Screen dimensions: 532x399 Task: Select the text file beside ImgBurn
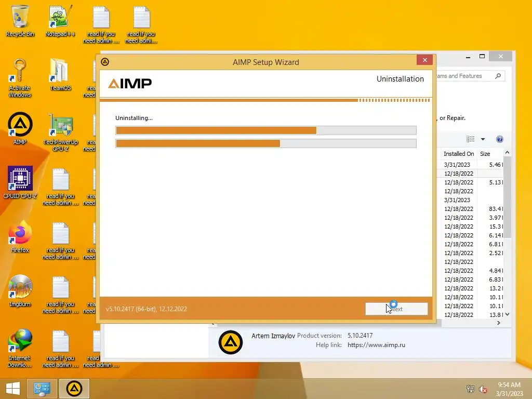[x=60, y=294]
